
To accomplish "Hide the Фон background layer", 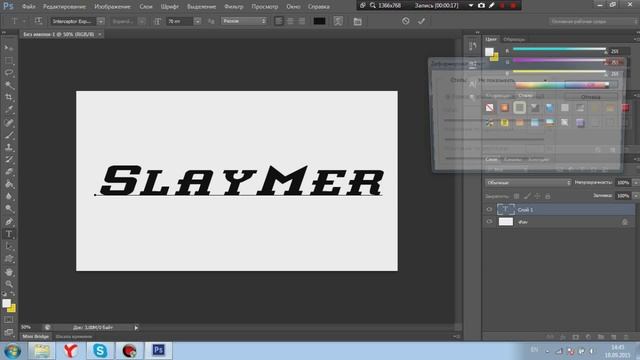I will pyautogui.click(x=489, y=222).
